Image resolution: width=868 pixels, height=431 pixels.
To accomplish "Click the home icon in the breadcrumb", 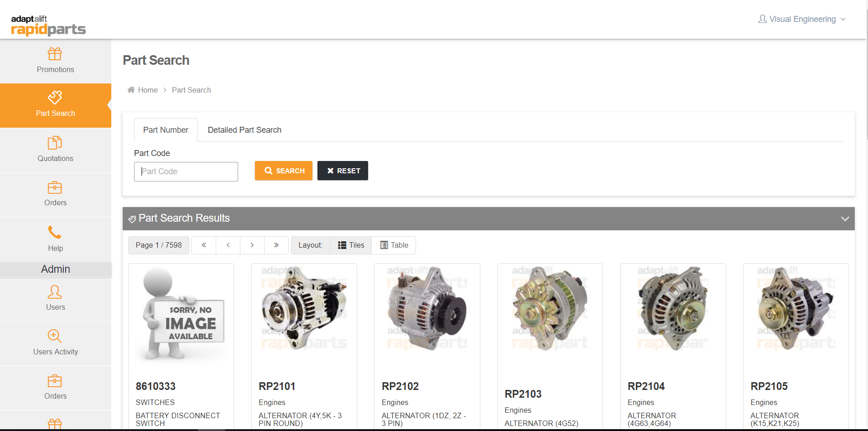I will point(131,90).
